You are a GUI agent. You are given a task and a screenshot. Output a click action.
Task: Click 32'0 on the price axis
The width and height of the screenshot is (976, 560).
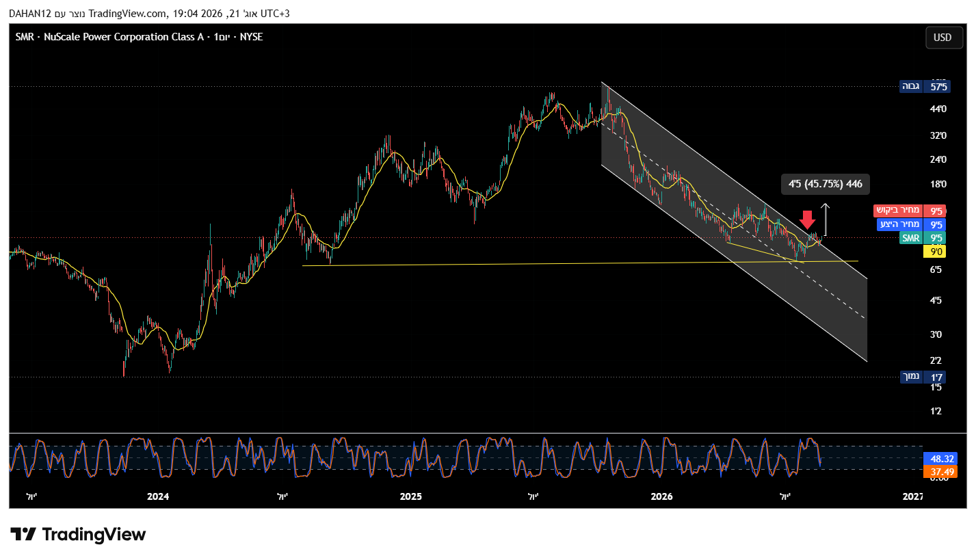pyautogui.click(x=938, y=135)
